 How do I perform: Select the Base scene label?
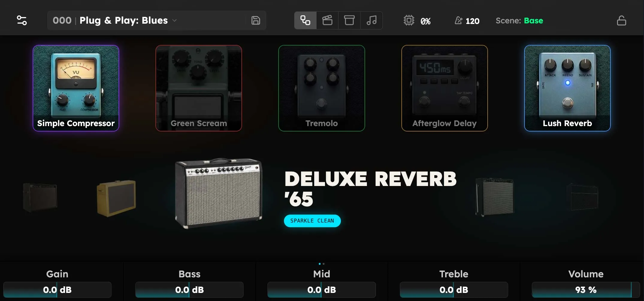click(533, 20)
